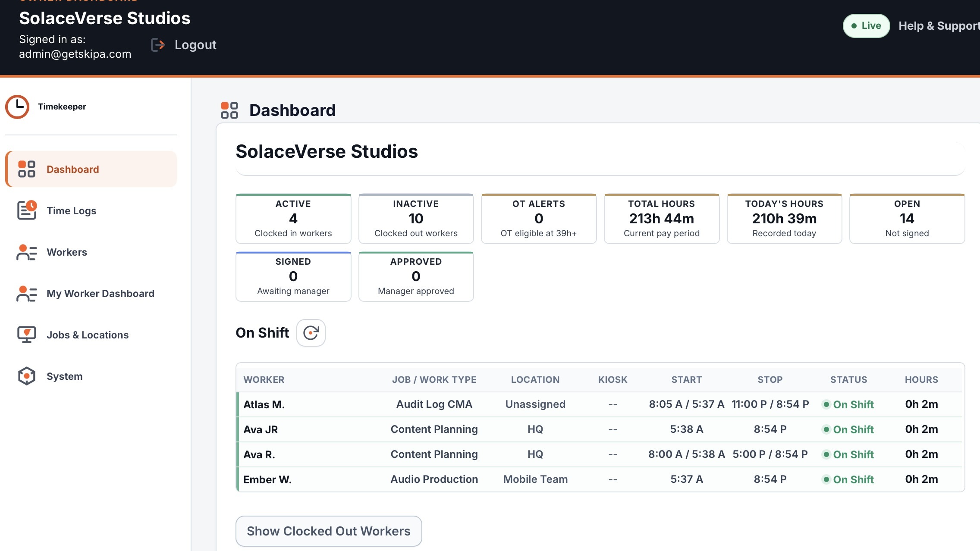The width and height of the screenshot is (980, 551).
Task: Click On Shift status for Ember W.
Action: pyautogui.click(x=848, y=479)
